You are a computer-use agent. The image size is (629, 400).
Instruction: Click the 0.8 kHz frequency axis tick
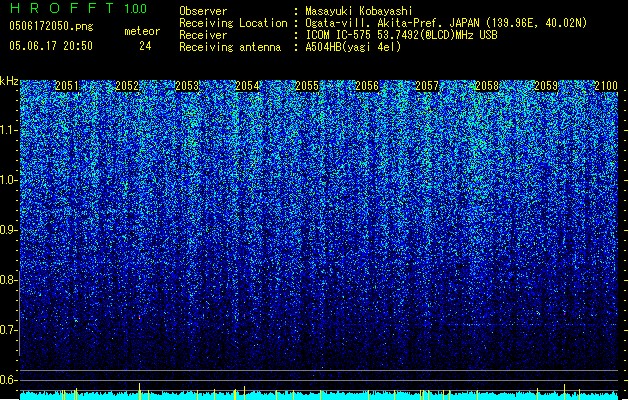(9, 280)
